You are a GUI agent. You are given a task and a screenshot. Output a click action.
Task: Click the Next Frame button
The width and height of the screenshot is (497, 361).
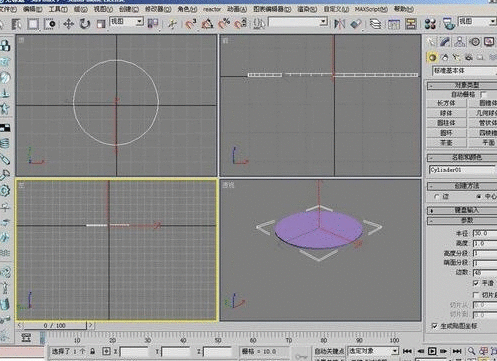point(444,351)
